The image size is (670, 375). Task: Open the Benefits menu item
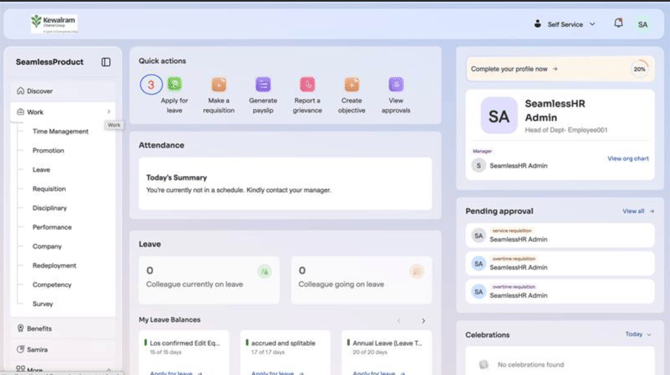click(x=63, y=328)
